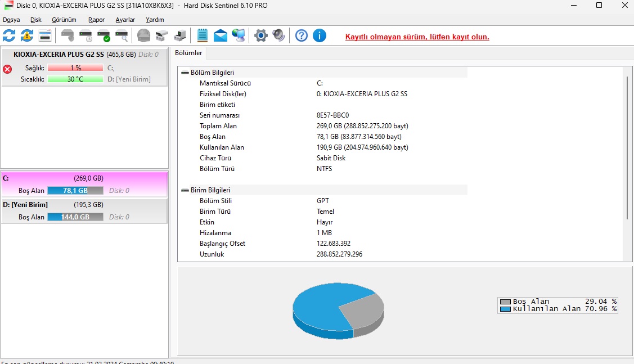634x364 pixels.
Task: Click the globe and monitor network icon
Action: pyautogui.click(x=239, y=35)
